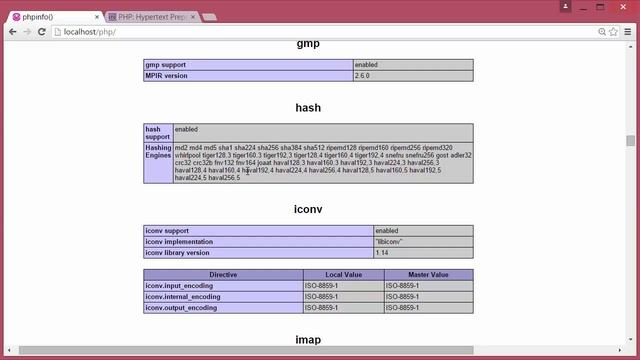Click the hash section heading
The height and width of the screenshot is (360, 640).
308,108
